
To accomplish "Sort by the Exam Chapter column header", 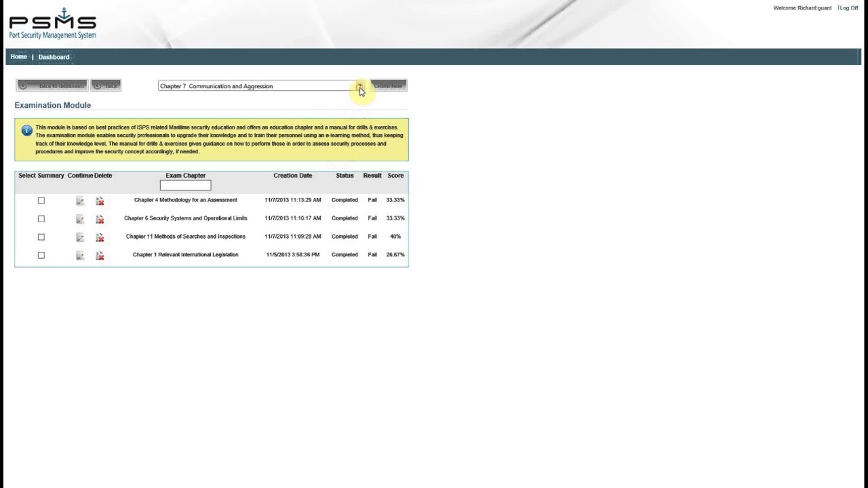I will 186,176.
